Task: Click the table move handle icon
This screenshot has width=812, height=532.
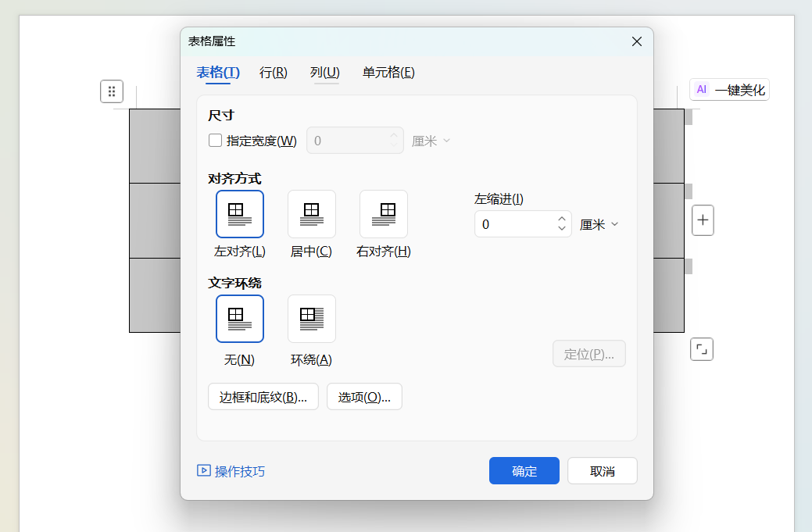Action: click(111, 91)
